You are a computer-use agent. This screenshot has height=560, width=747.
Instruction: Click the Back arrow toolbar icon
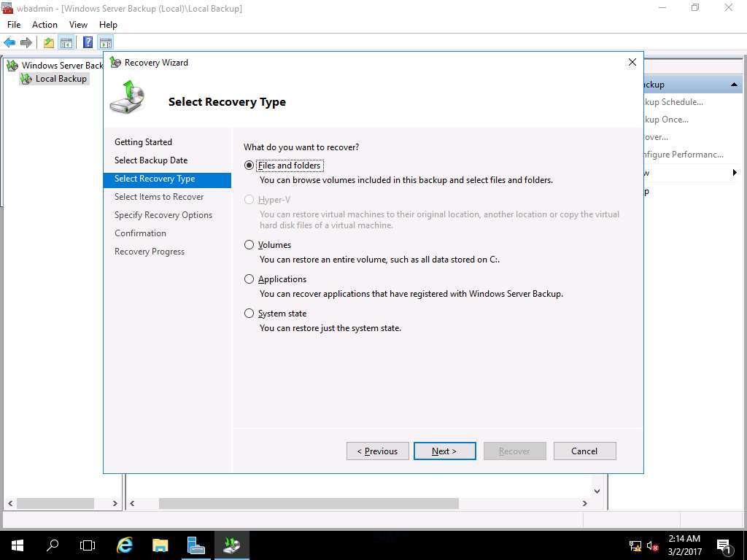click(x=9, y=42)
